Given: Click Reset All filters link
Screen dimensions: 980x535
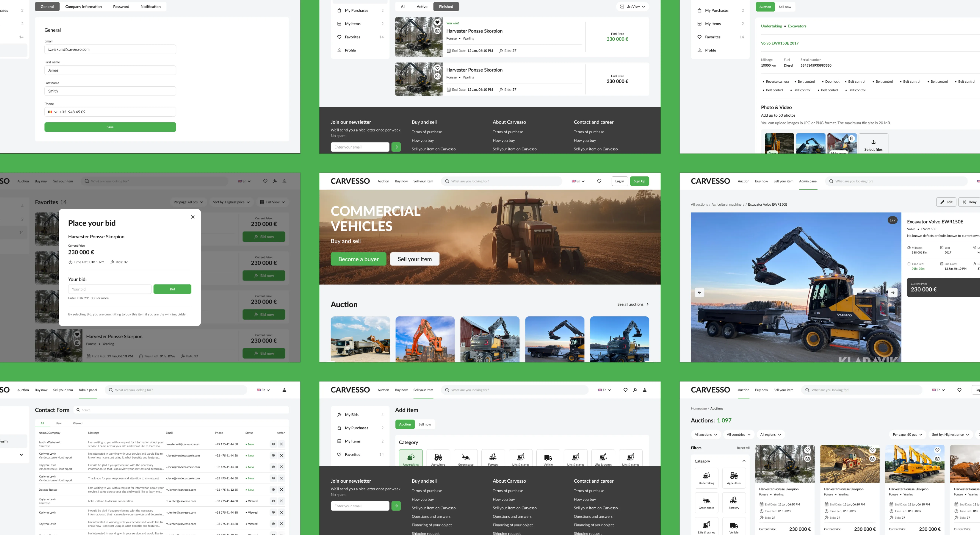Looking at the screenshot, I should coord(743,448).
